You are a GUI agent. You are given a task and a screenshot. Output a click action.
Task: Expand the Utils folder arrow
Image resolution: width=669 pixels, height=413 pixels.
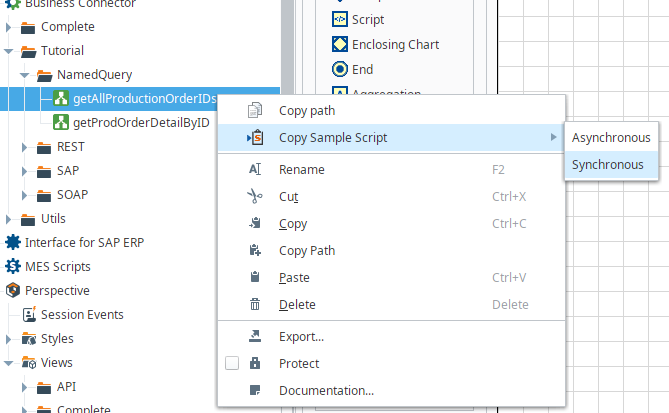(9, 219)
